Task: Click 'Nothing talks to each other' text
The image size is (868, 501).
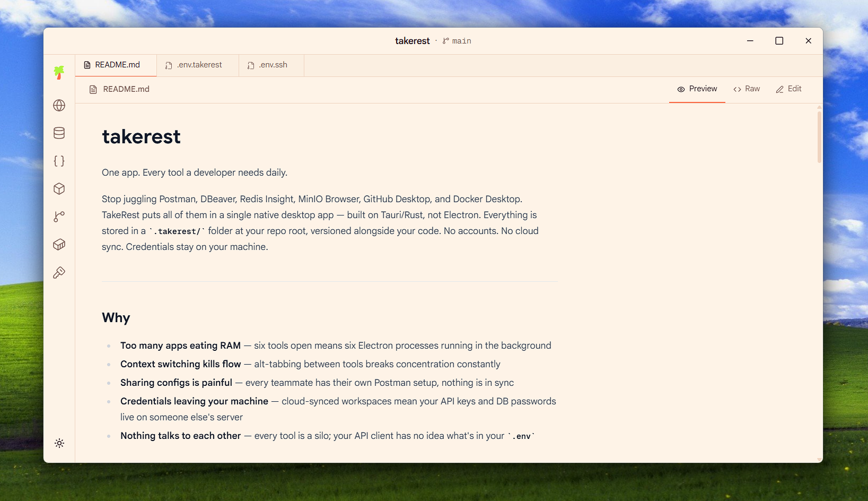Action: click(180, 436)
